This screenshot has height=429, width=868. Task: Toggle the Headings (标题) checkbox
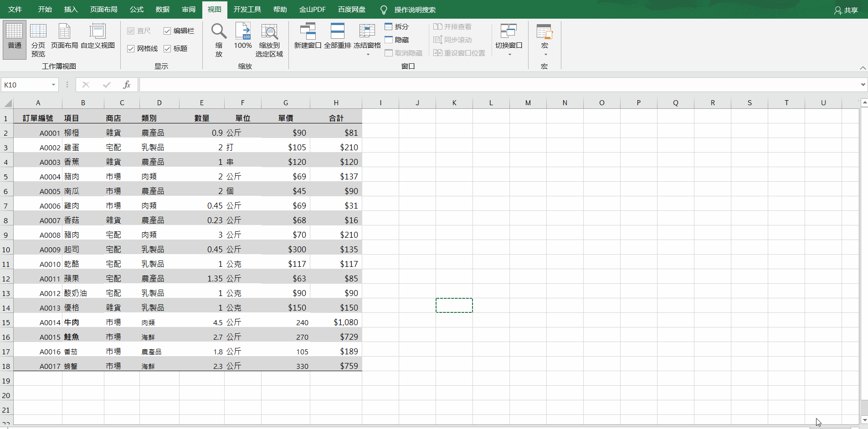click(167, 49)
